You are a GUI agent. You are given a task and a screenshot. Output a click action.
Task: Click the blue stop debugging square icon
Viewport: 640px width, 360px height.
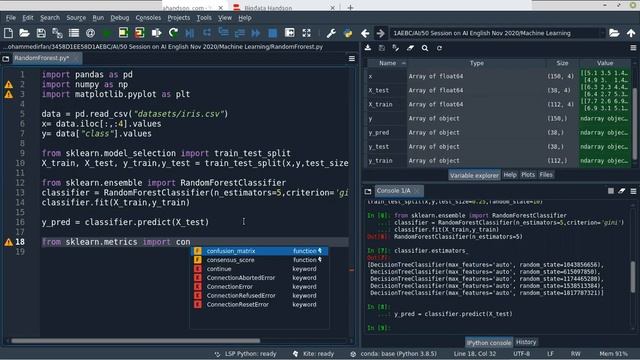[273, 33]
